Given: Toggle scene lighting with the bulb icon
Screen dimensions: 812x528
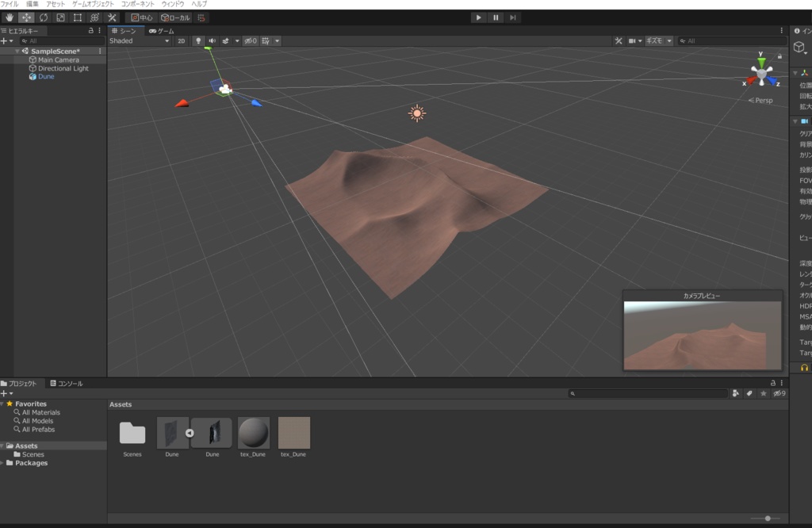Looking at the screenshot, I should click(x=198, y=40).
